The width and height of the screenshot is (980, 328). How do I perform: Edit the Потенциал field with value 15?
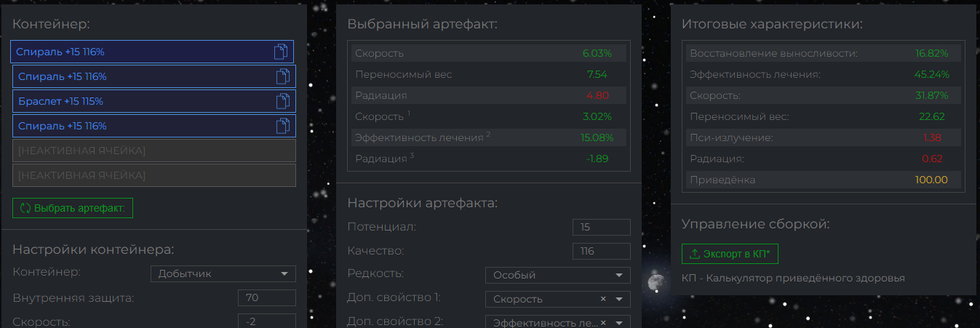click(x=602, y=228)
